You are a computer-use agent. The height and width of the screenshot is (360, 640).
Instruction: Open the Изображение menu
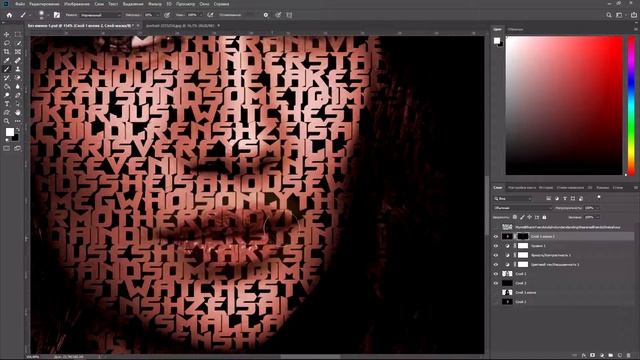coord(77,4)
